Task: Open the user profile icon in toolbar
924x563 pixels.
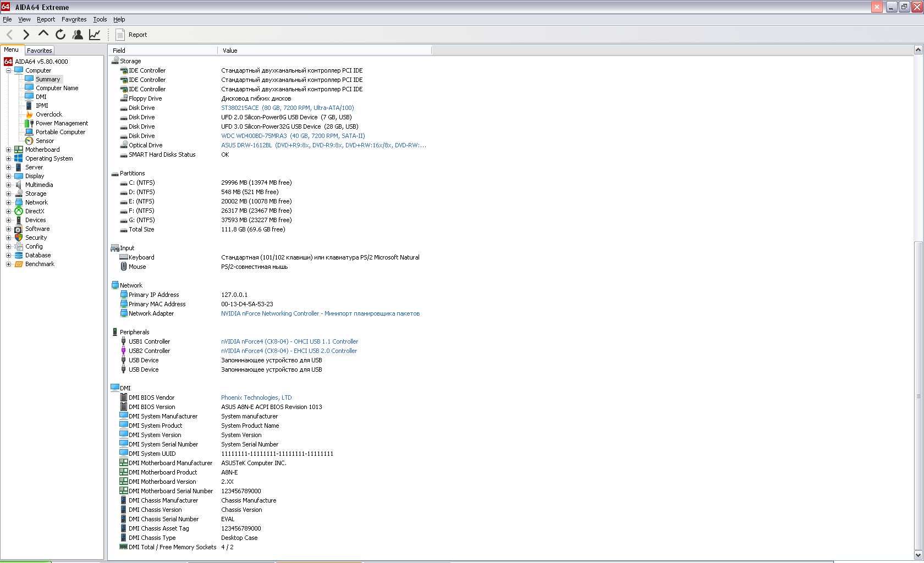Action: [78, 35]
